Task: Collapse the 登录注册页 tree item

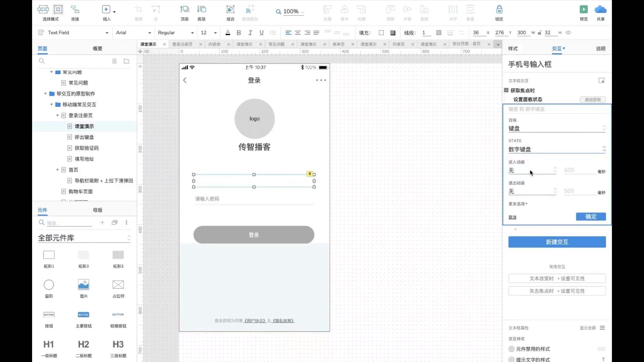Action: [x=57, y=115]
